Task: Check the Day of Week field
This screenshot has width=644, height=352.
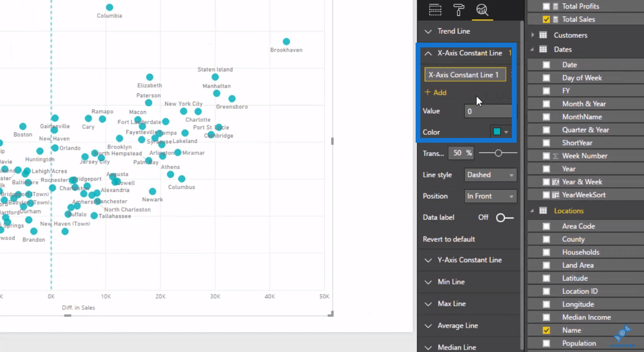Action: [x=546, y=78]
